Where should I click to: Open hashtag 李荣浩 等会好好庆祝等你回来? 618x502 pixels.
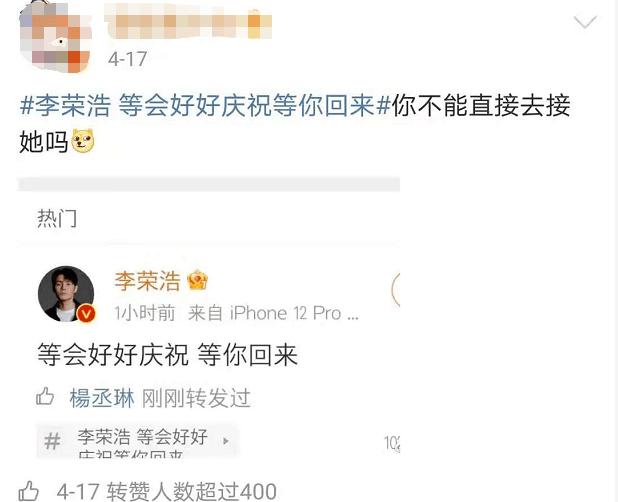(205, 105)
